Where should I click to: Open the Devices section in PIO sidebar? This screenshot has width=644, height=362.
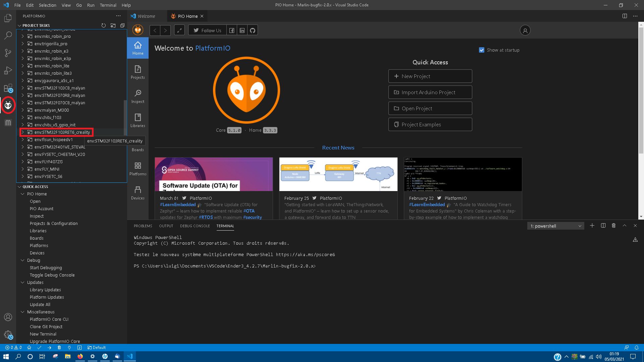138,193
